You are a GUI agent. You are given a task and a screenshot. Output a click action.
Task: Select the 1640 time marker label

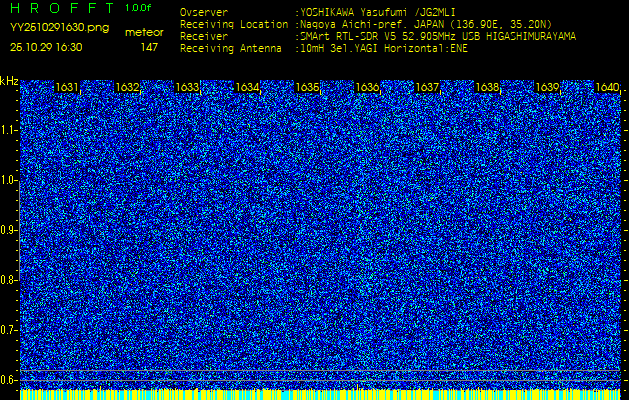click(x=607, y=87)
